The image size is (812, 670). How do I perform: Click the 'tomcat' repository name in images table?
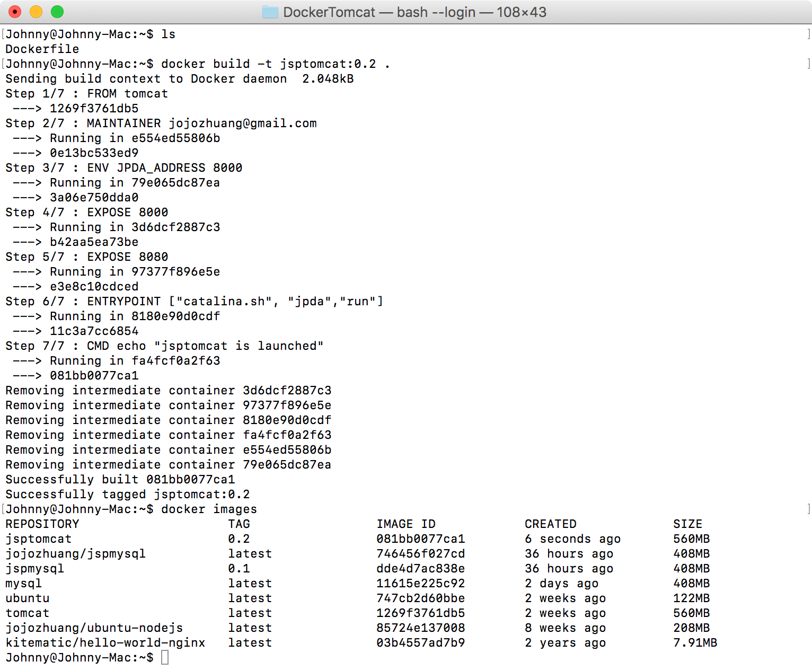28,613
